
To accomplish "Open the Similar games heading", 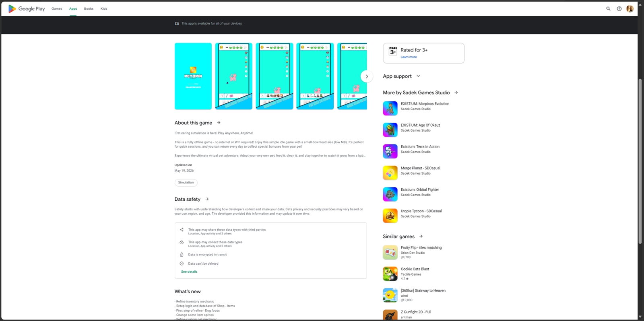I will (398, 237).
